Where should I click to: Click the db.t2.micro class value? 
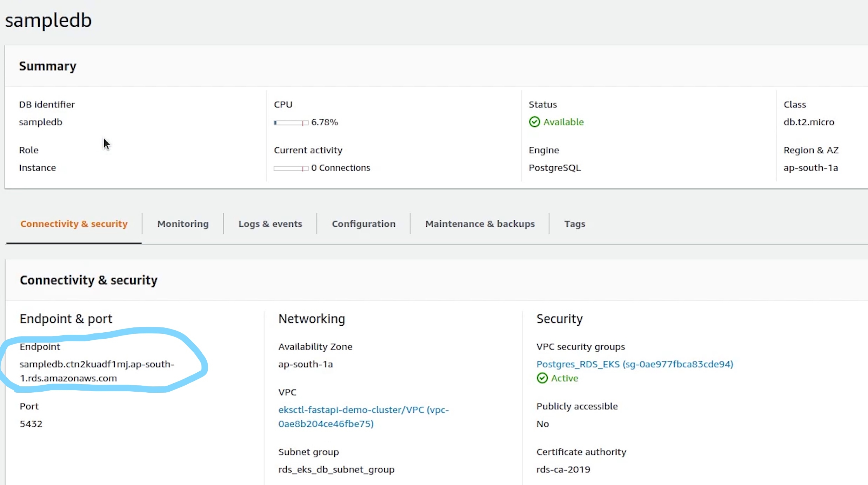click(809, 122)
